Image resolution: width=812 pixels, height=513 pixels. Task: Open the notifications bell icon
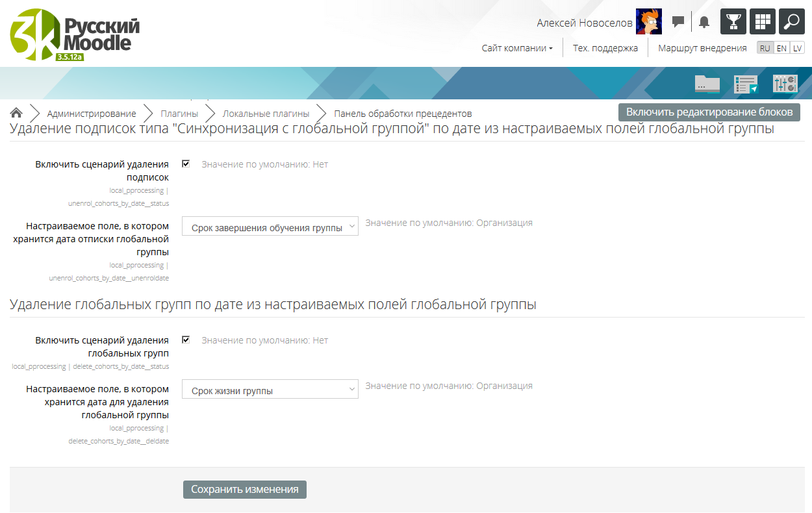[704, 22]
